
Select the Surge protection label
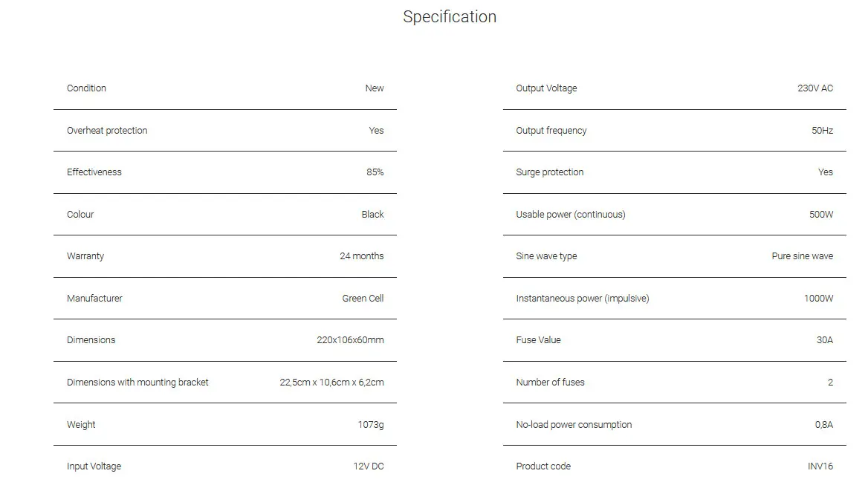pos(549,172)
